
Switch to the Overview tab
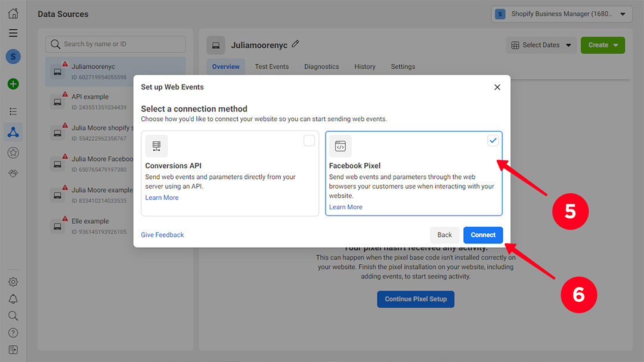coord(226,67)
